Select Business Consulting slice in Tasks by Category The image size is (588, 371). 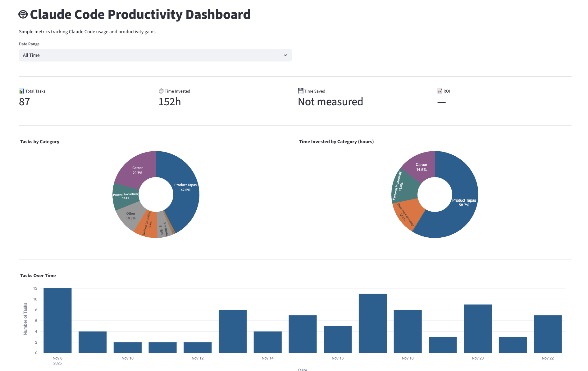pos(147,224)
